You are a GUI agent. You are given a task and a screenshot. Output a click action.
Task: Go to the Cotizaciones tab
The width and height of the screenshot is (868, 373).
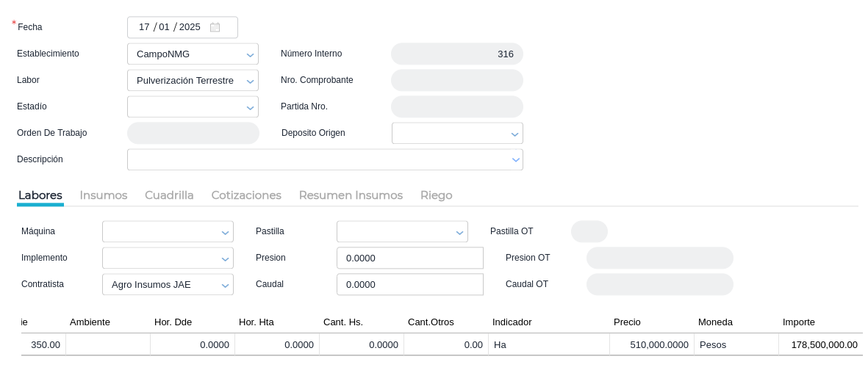coord(246,195)
